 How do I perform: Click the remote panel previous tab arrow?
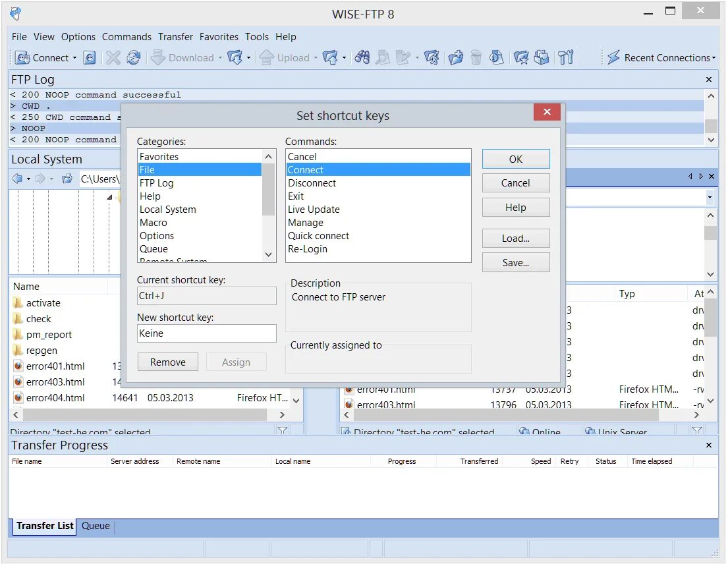point(690,177)
